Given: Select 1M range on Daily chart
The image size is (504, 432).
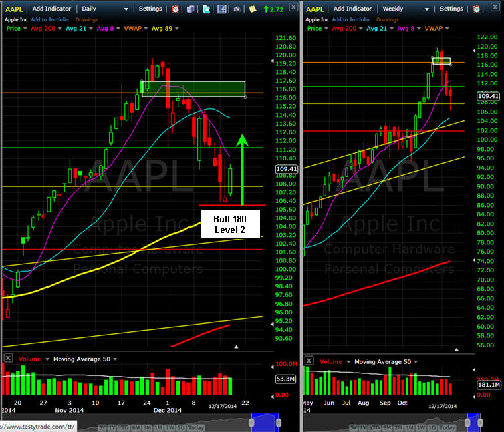Looking at the screenshot, I should pyautogui.click(x=158, y=427).
